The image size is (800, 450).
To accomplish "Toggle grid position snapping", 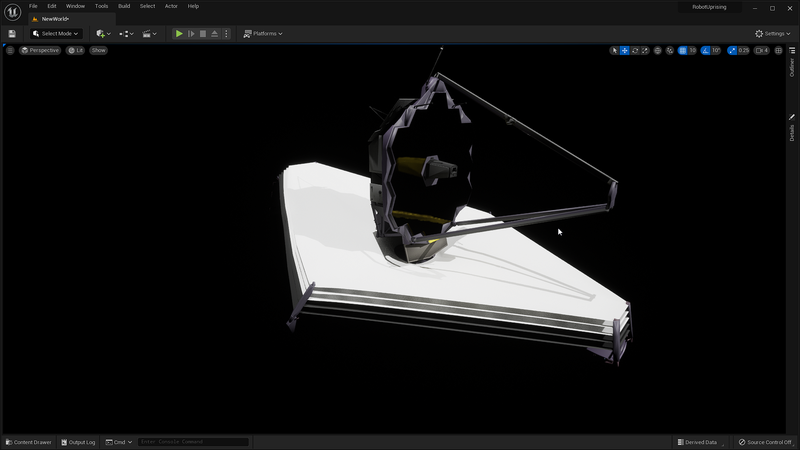I will [x=683, y=50].
